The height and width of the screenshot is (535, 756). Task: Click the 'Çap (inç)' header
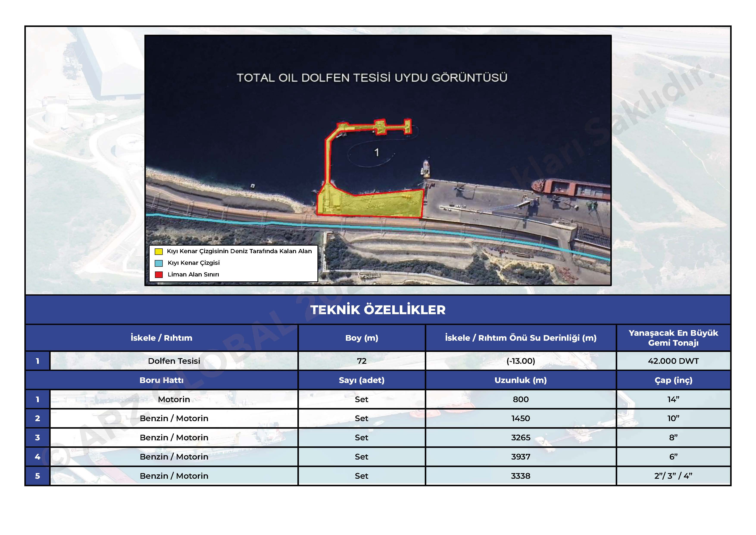[673, 380]
